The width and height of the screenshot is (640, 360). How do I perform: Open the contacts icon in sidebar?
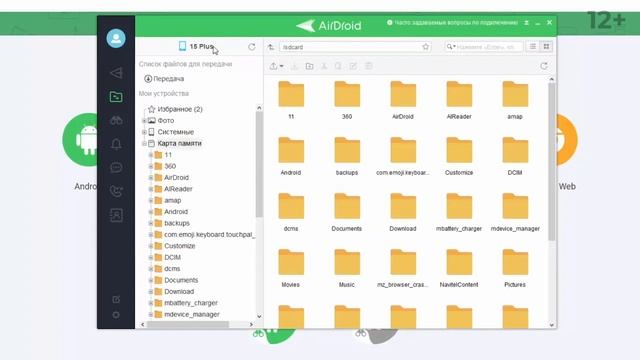click(x=116, y=215)
